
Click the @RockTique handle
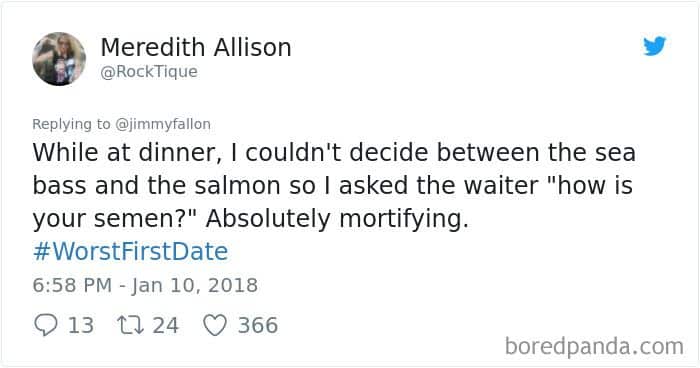click(x=149, y=72)
